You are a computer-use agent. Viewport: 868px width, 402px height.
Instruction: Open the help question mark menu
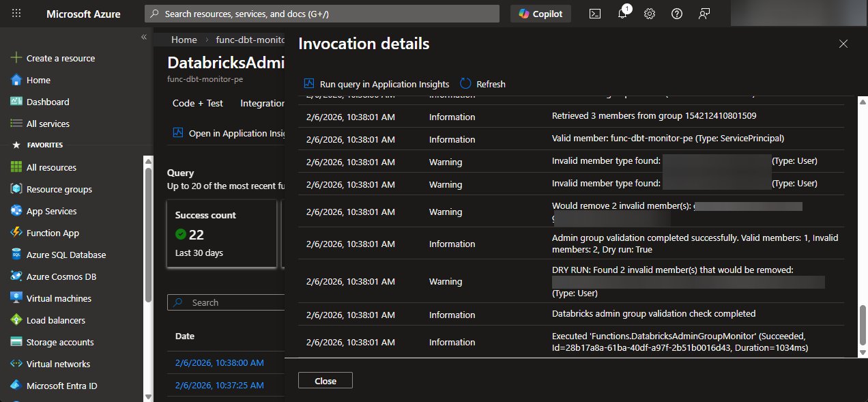tap(676, 13)
